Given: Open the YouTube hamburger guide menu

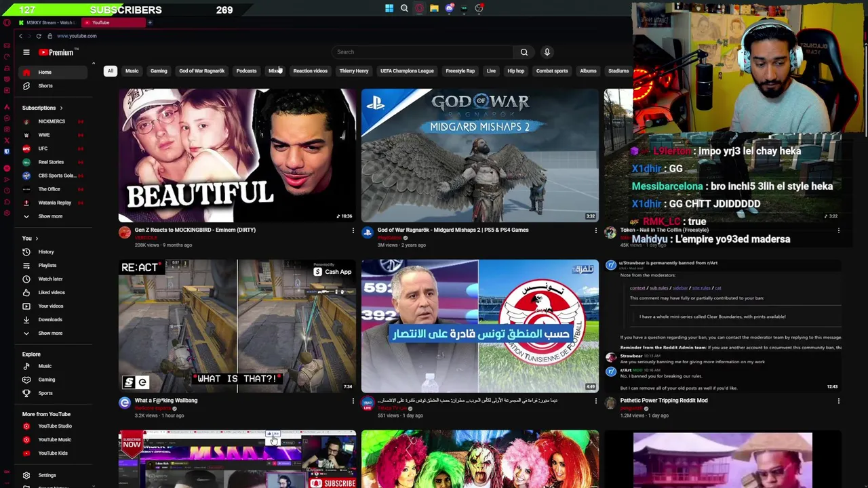Looking at the screenshot, I should click(26, 52).
